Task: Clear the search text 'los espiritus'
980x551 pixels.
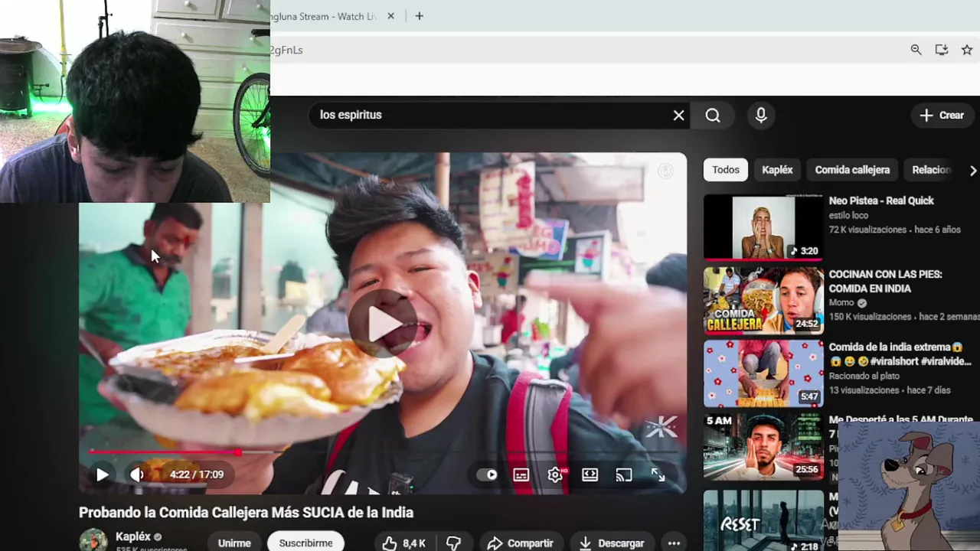Action: pyautogui.click(x=678, y=115)
